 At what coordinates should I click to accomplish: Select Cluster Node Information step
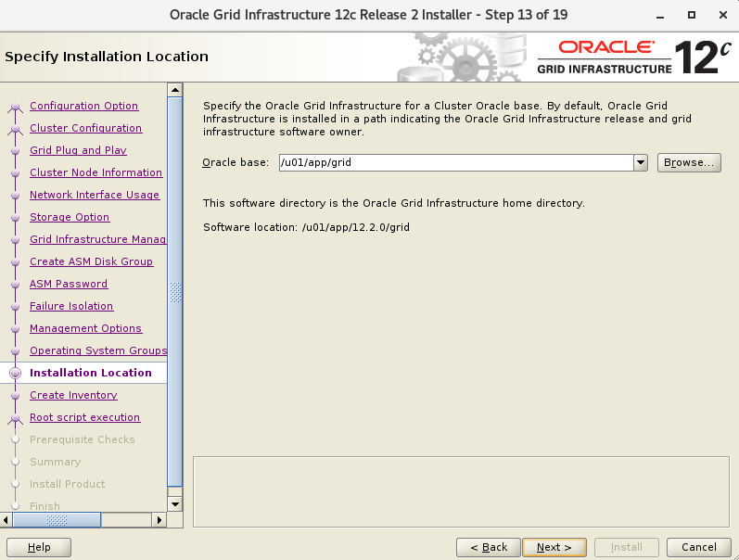point(96,172)
